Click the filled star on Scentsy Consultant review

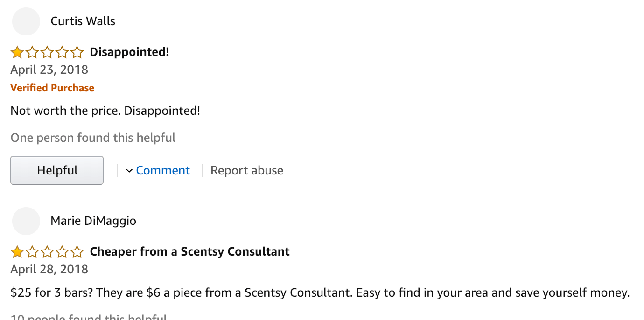pos(17,252)
